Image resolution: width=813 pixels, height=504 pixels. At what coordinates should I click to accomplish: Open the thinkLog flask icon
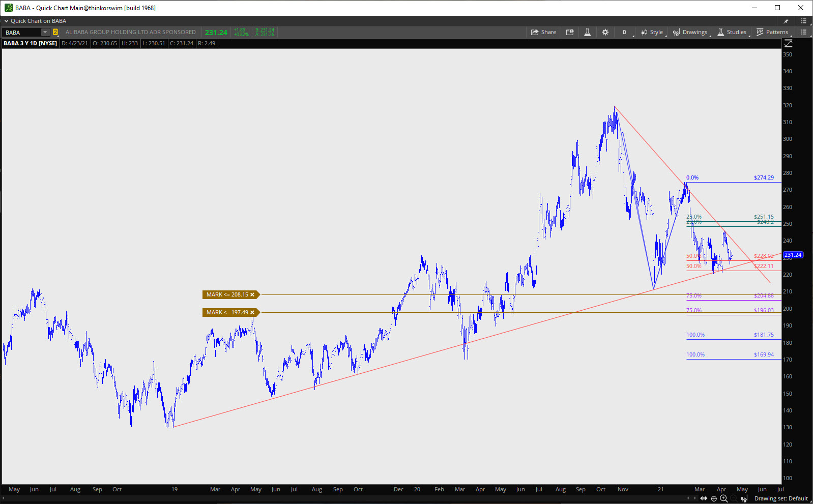point(587,32)
